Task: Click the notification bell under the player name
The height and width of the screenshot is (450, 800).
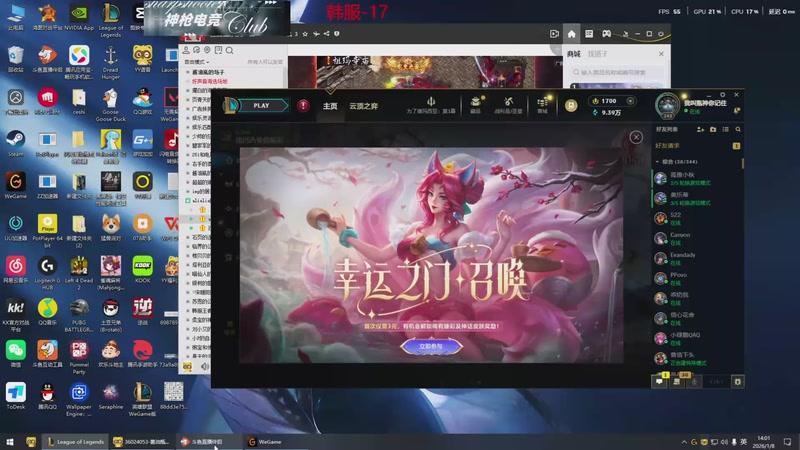Action: point(736,111)
